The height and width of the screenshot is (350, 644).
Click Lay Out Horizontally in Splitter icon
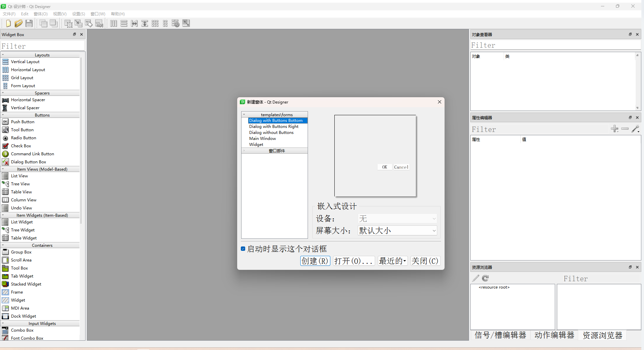pos(134,23)
